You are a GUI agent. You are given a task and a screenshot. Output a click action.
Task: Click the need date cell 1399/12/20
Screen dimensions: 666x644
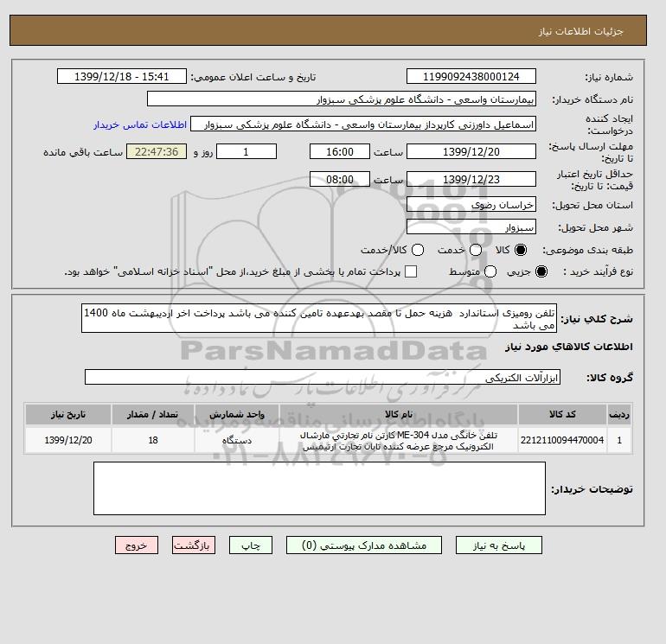pos(68,440)
